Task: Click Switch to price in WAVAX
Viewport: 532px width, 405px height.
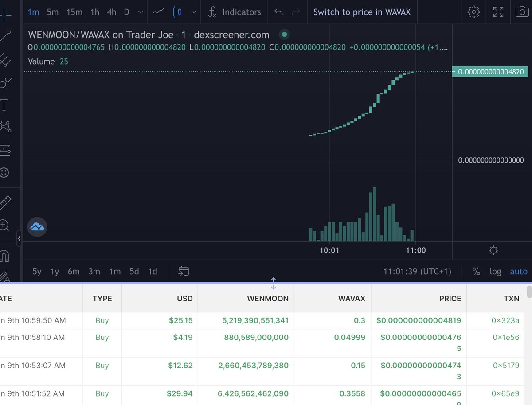Action: coord(362,12)
